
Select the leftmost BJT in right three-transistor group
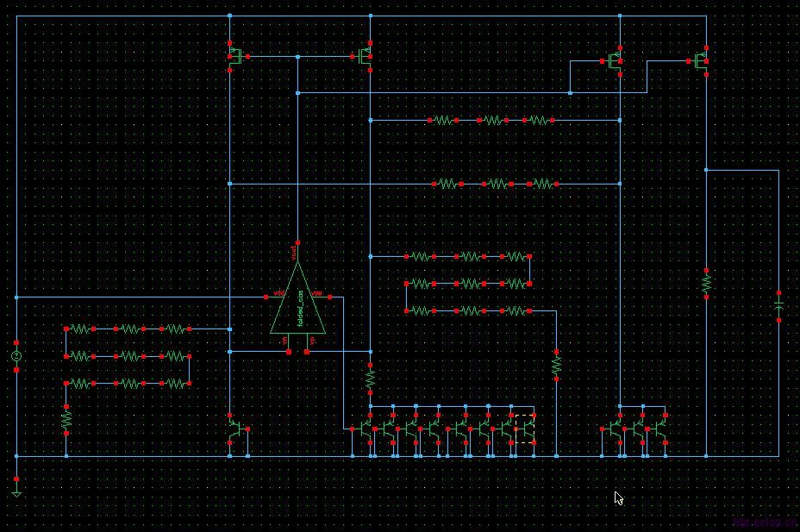tap(612, 429)
